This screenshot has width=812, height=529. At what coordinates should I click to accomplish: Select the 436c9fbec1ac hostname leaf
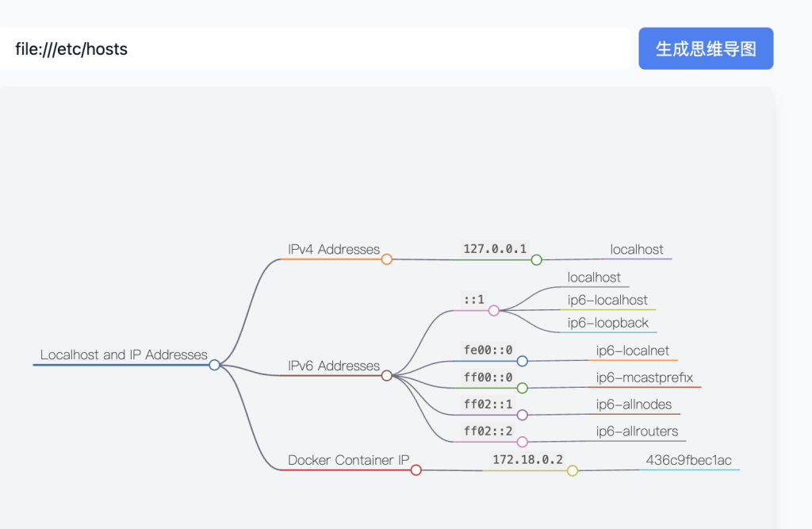tap(688, 460)
